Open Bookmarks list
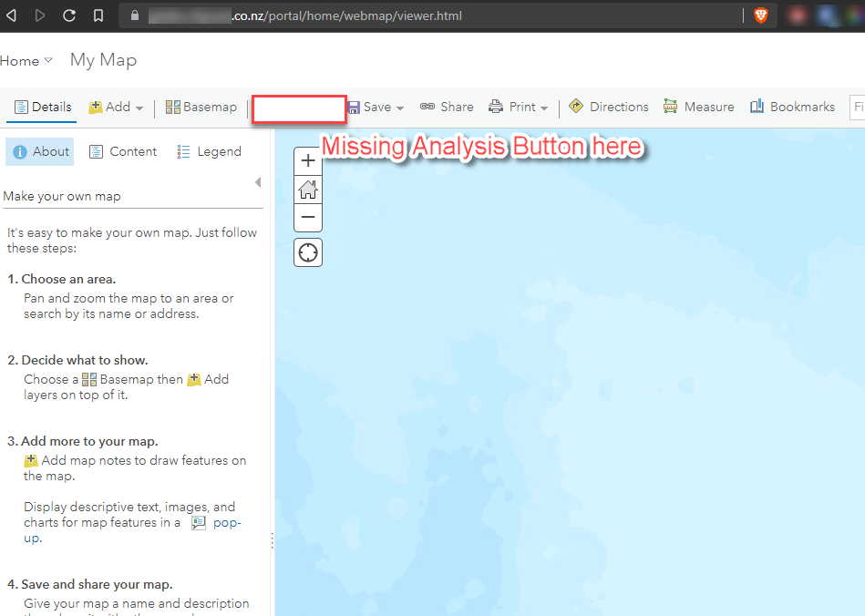Image resolution: width=865 pixels, height=616 pixels. click(792, 107)
